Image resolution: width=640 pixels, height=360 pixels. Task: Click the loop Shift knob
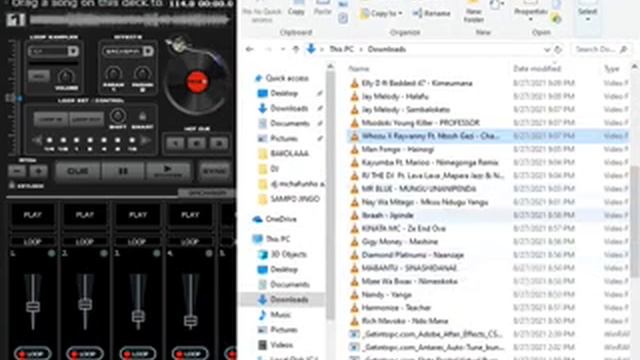pos(118,116)
